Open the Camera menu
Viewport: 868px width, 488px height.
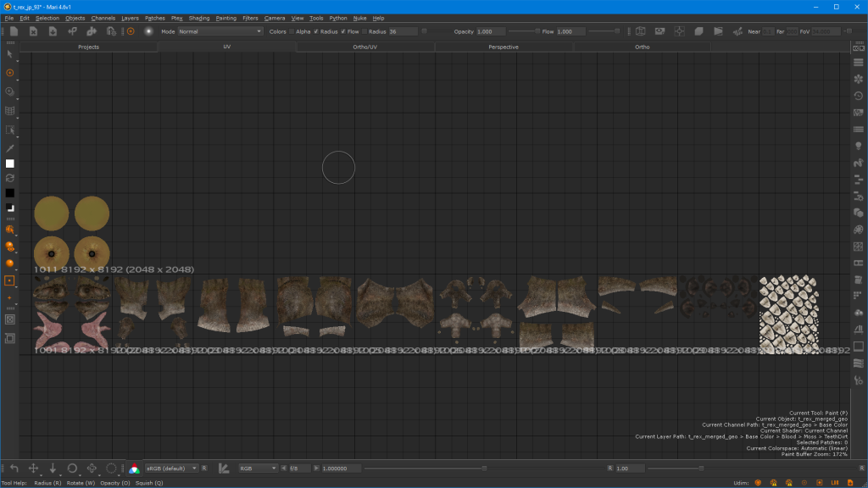point(275,19)
